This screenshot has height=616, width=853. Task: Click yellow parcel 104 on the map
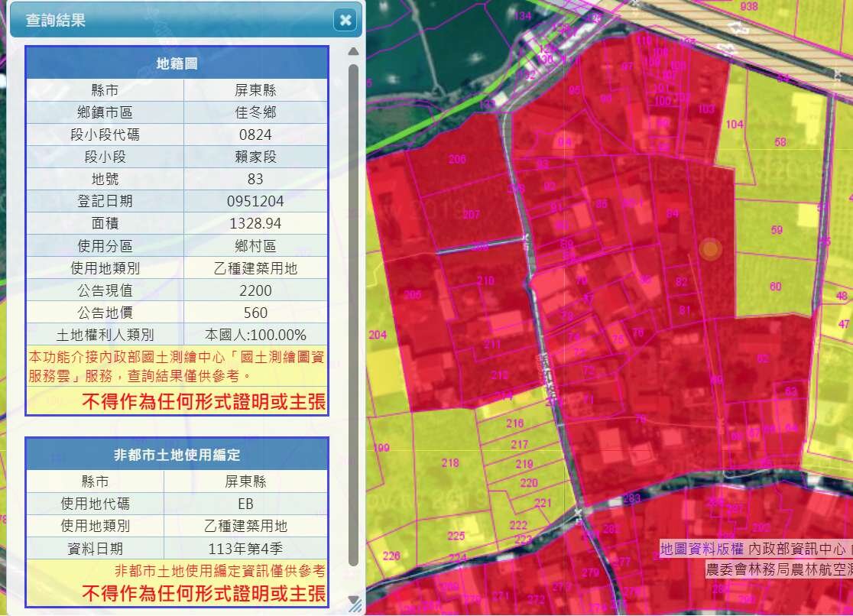(x=735, y=125)
